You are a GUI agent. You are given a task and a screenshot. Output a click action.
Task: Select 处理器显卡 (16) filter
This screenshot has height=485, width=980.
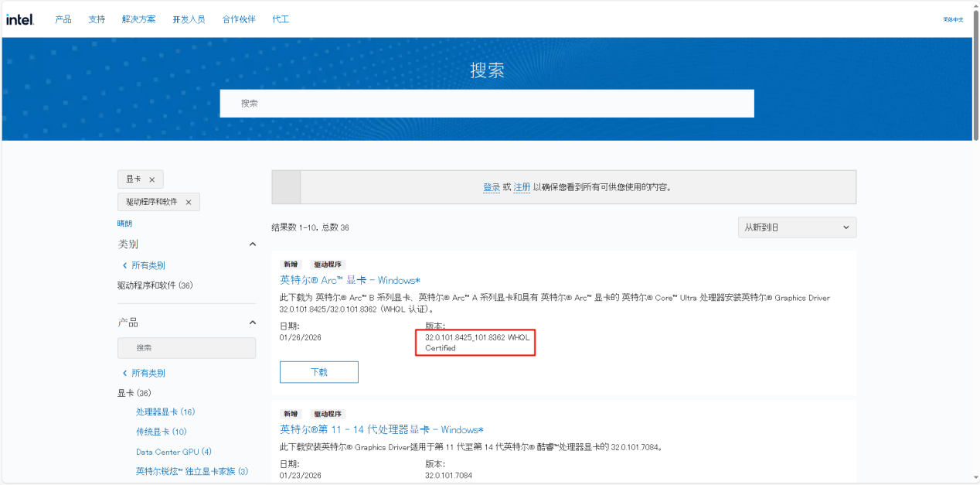pyautogui.click(x=165, y=412)
